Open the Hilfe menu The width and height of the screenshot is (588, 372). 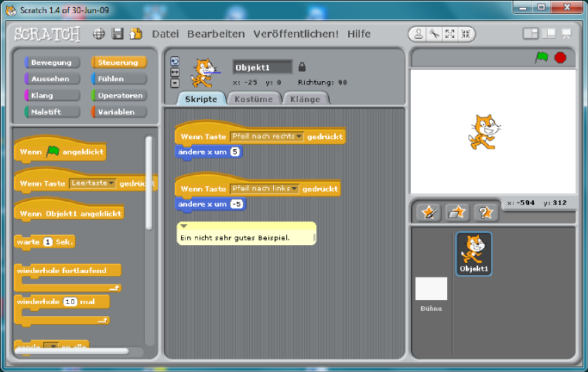(359, 34)
